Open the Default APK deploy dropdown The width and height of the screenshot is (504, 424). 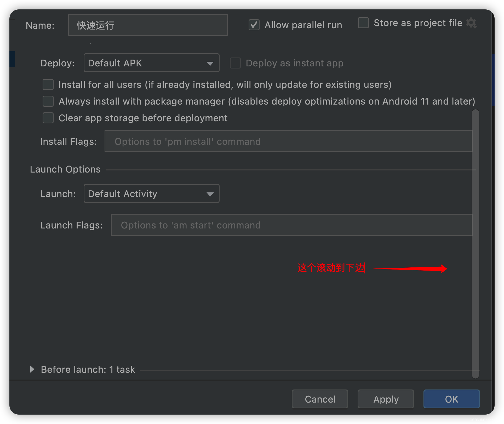tap(146, 63)
